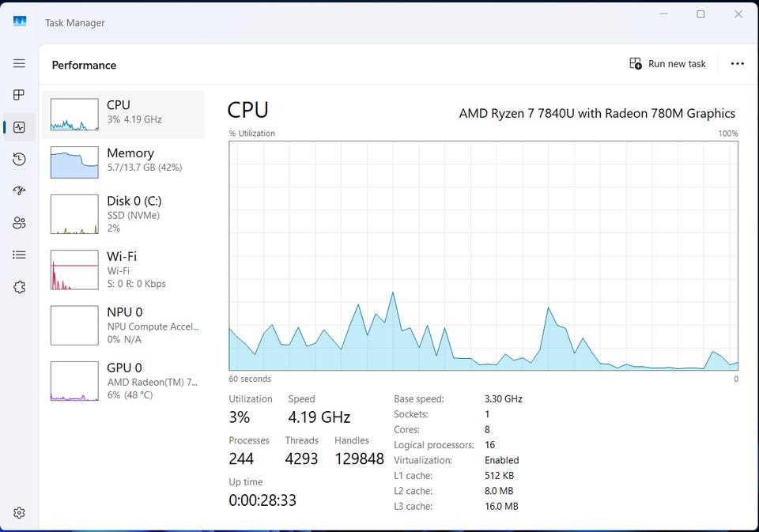Click the Task Manager title bar icon
The height and width of the screenshot is (532, 759).
(x=20, y=21)
